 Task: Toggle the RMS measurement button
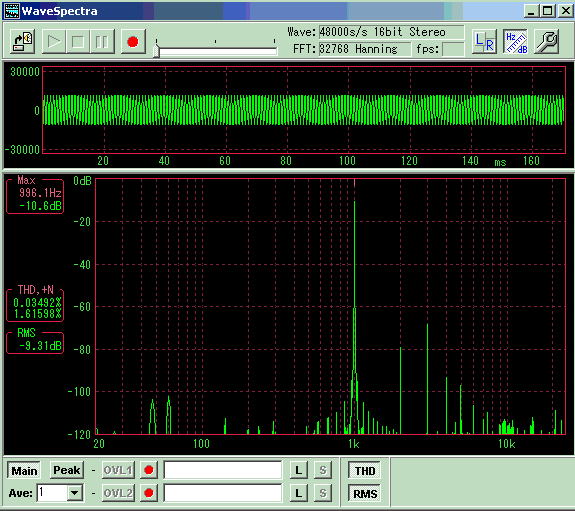pyautogui.click(x=365, y=494)
